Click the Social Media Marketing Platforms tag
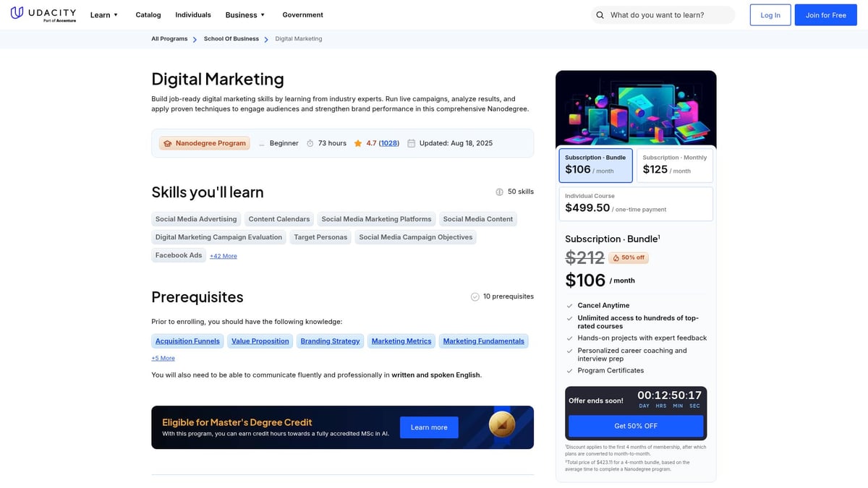This screenshot has width=868, height=488. point(376,219)
